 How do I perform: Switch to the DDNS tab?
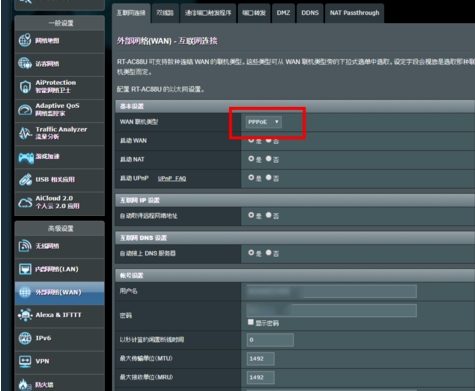point(310,13)
